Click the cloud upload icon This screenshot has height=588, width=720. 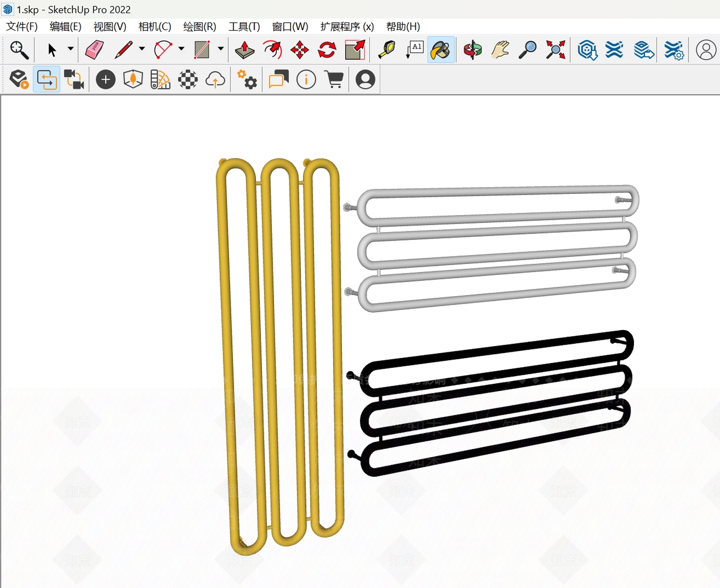pos(216,80)
